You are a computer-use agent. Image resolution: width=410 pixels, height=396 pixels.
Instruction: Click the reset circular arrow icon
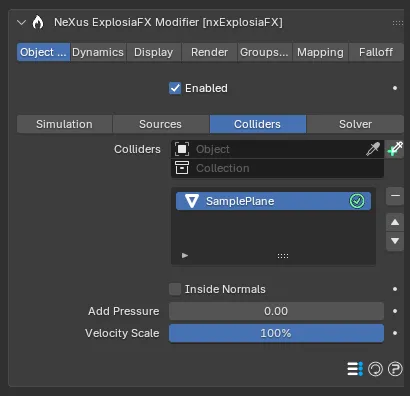point(375,369)
